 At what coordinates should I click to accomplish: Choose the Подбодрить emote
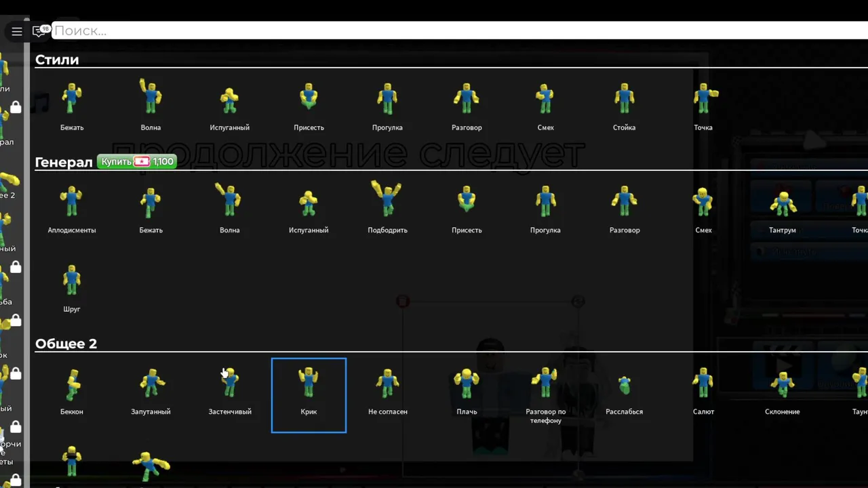tap(387, 207)
